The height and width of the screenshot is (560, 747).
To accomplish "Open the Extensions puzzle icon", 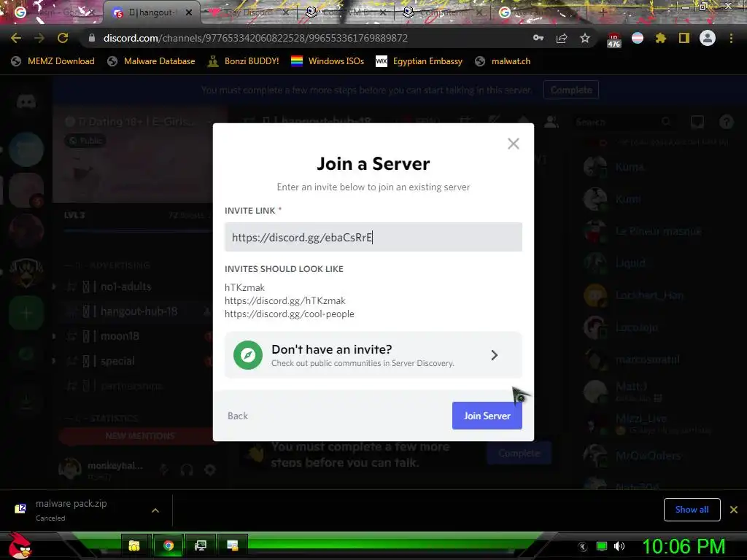I will (661, 38).
